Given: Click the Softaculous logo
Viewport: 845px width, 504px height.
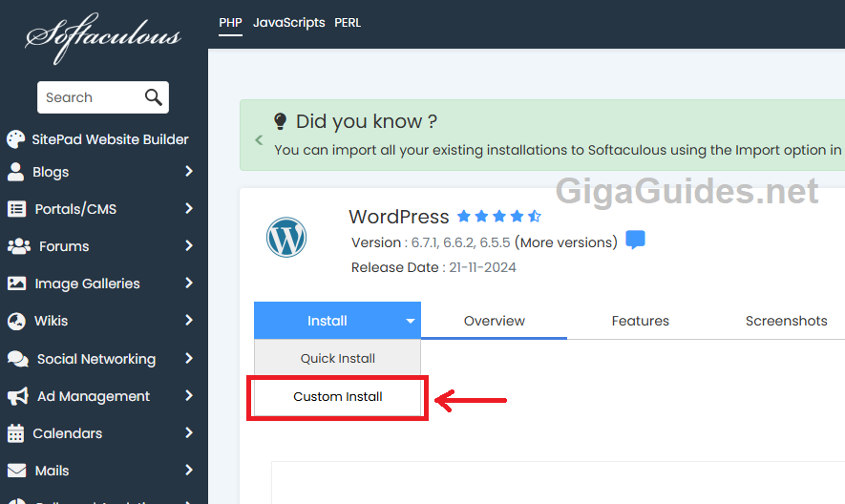Looking at the screenshot, I should click(x=103, y=38).
